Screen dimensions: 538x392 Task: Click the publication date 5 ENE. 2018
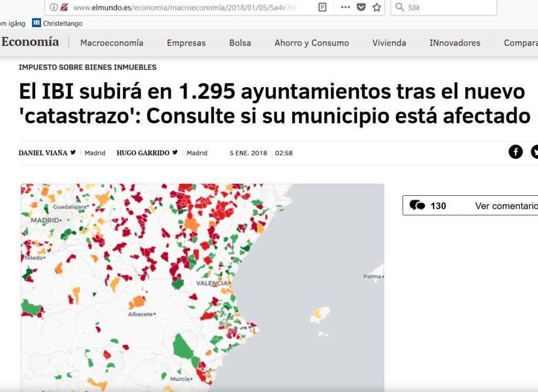click(x=249, y=153)
